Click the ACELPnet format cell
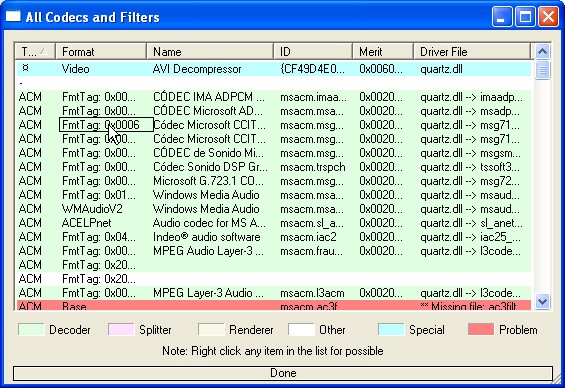This screenshot has width=565, height=388. tap(86, 223)
